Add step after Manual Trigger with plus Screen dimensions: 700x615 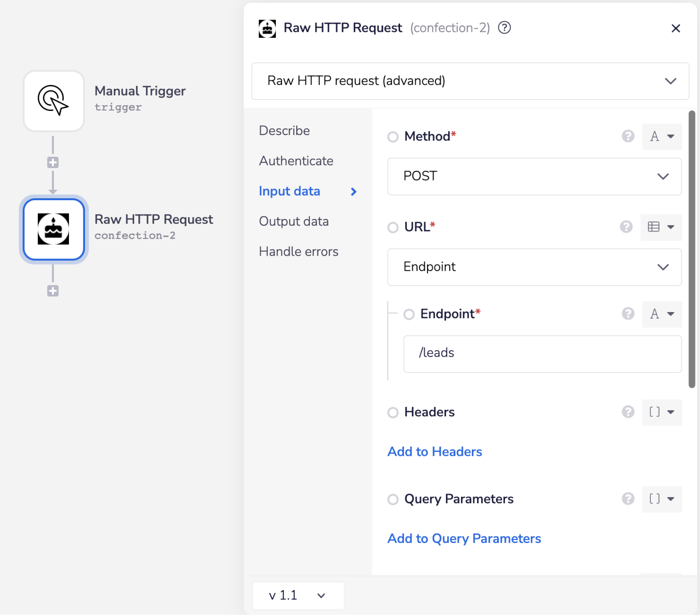tap(53, 162)
